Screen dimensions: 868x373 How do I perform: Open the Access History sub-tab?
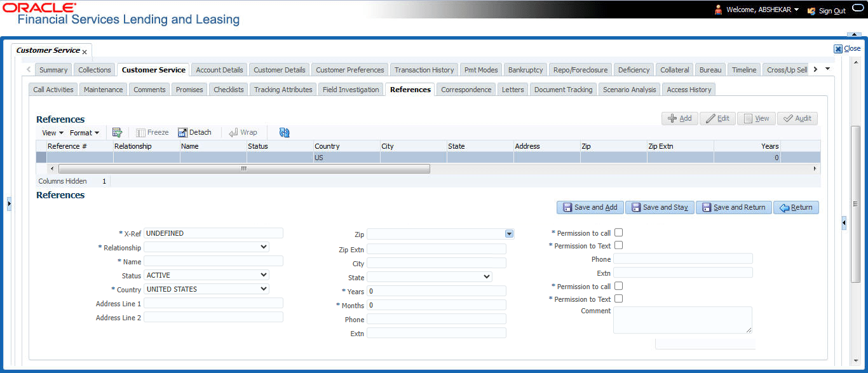[689, 90]
